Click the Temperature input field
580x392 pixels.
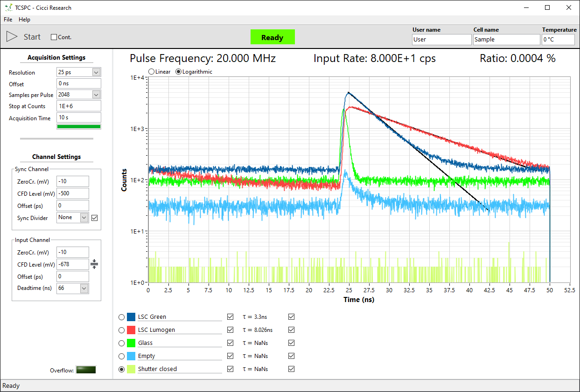coord(559,40)
